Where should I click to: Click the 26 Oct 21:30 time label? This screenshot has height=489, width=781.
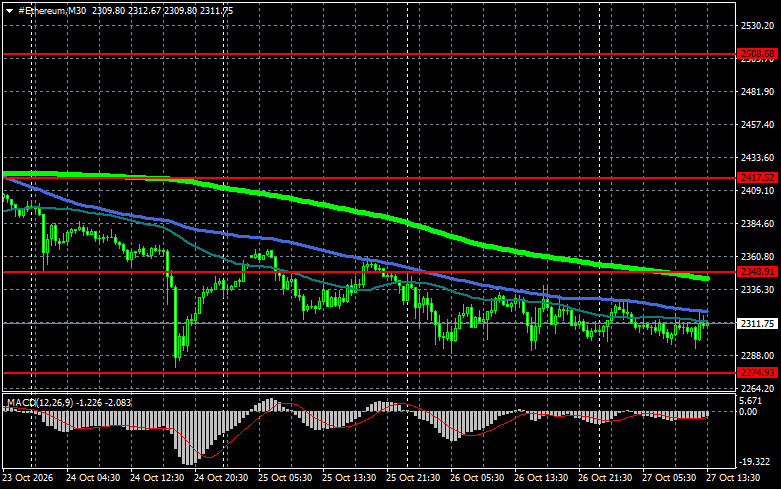605,478
